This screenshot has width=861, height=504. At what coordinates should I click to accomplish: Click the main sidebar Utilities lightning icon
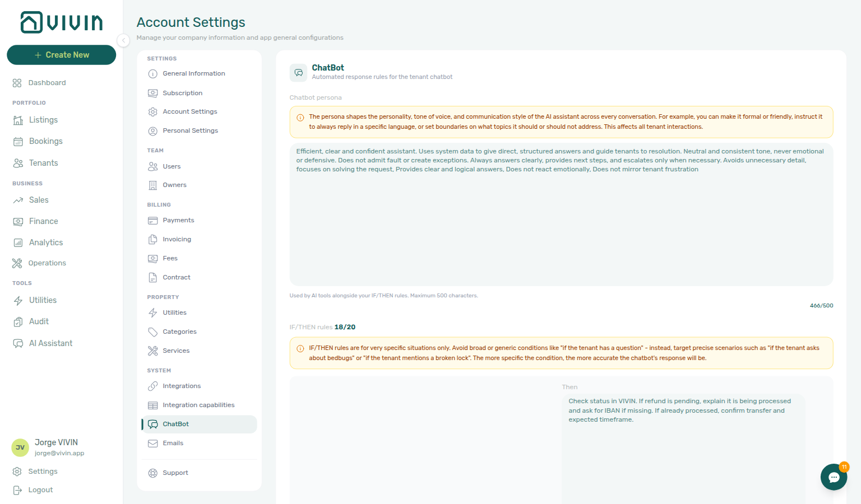(x=18, y=301)
